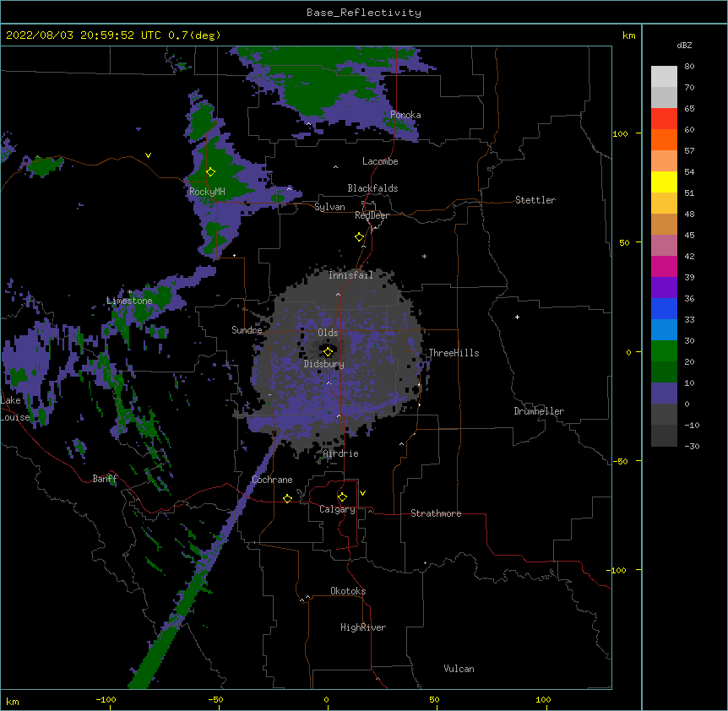The height and width of the screenshot is (711, 728).
Task: Click the 65 value in the dBZ legend
Action: pyautogui.click(x=689, y=109)
